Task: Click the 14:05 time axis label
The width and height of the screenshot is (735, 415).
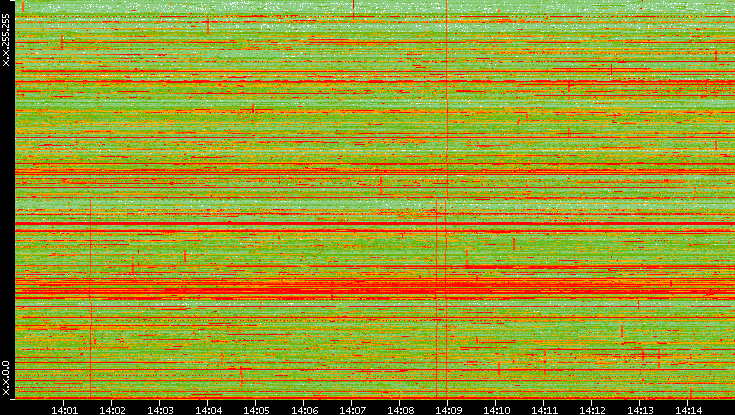Action: (x=256, y=410)
